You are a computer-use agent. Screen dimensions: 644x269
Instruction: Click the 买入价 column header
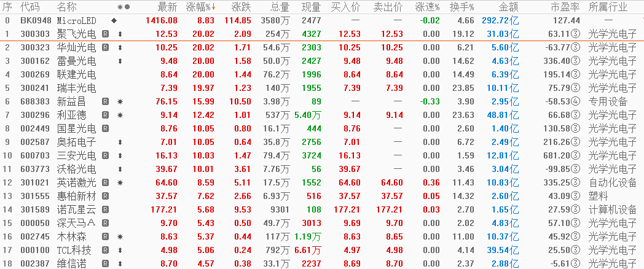(345, 7)
